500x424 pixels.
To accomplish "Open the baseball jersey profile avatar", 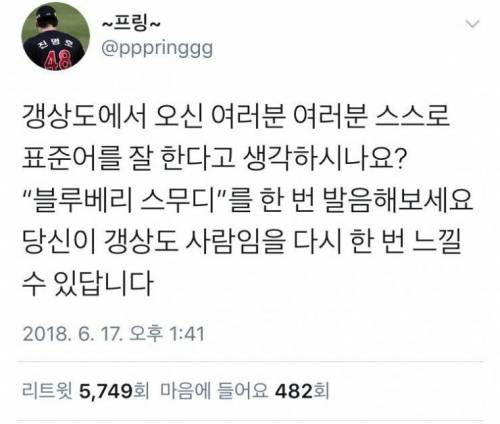I will [x=55, y=36].
